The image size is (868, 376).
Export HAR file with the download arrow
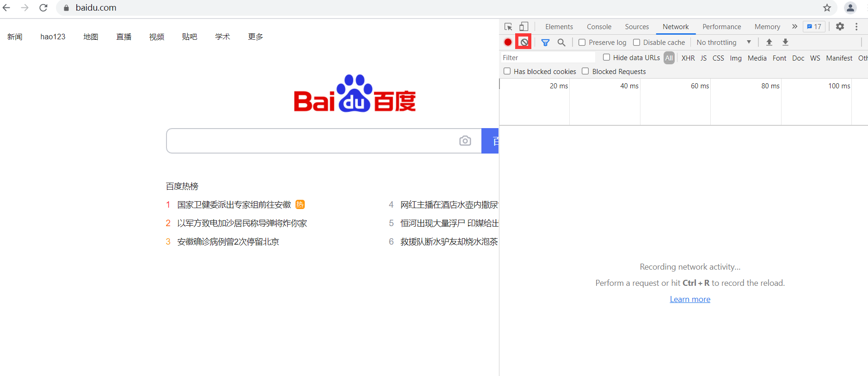tap(785, 42)
